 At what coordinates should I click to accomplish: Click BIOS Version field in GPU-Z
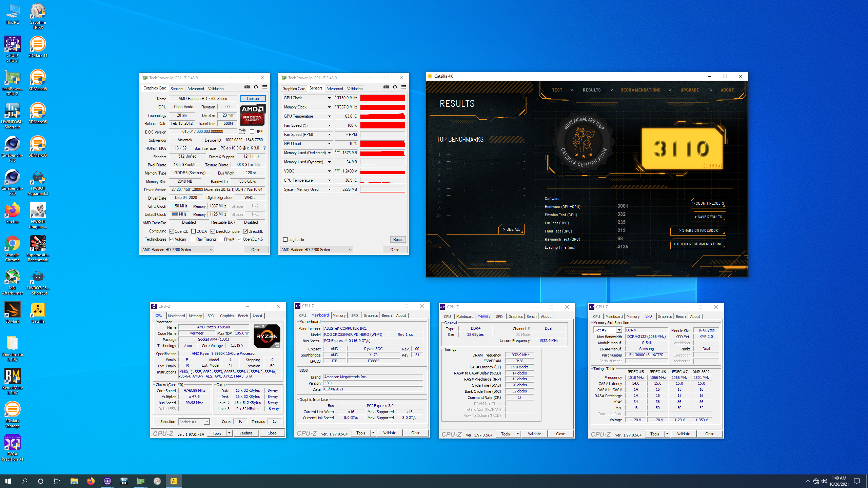(x=202, y=131)
